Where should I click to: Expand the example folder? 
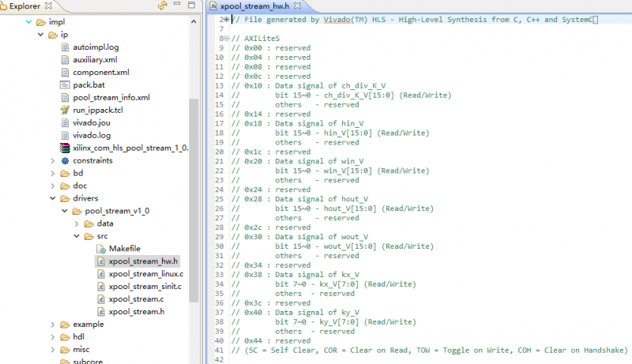point(53,325)
